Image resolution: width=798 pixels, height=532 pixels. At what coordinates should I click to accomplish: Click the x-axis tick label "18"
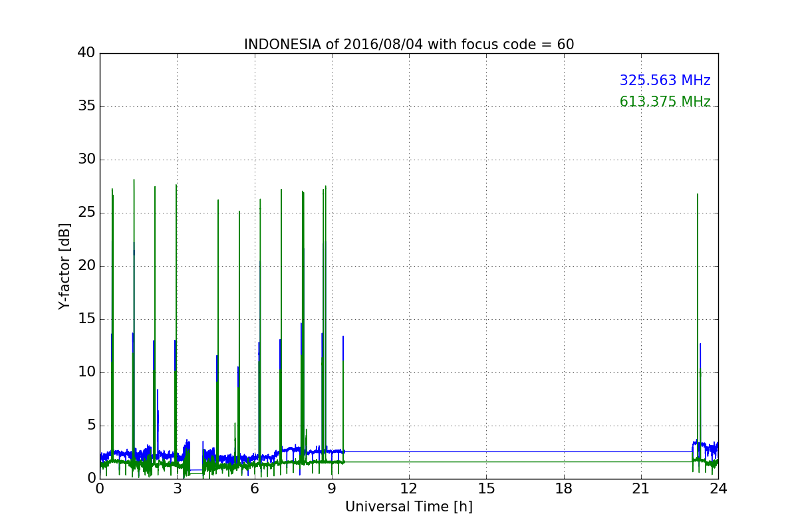(564, 489)
